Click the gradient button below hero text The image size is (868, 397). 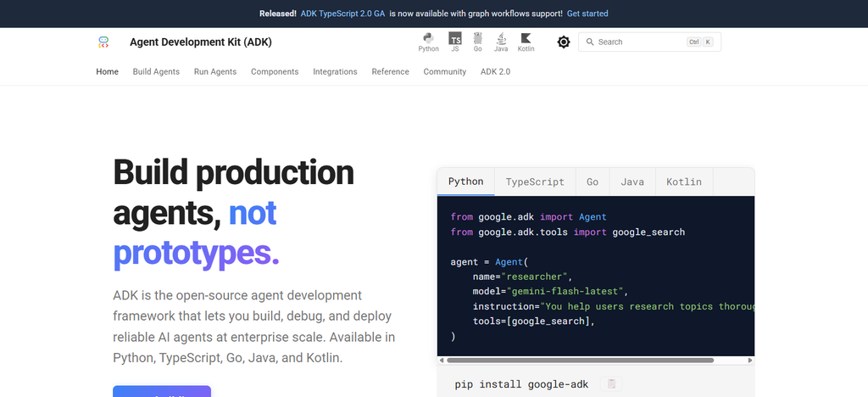162,391
